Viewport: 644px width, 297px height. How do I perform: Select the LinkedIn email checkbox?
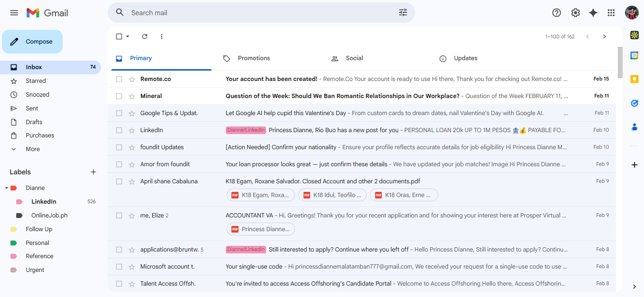[119, 130]
